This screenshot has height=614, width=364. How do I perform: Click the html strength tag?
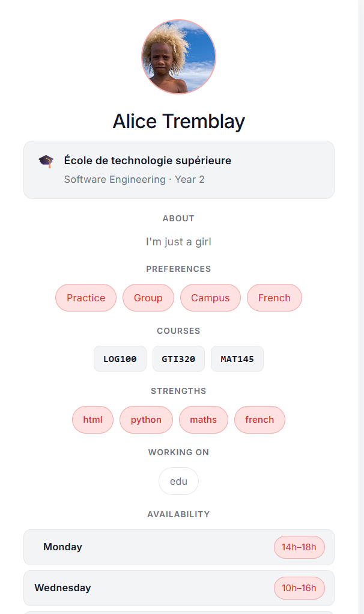click(x=93, y=420)
